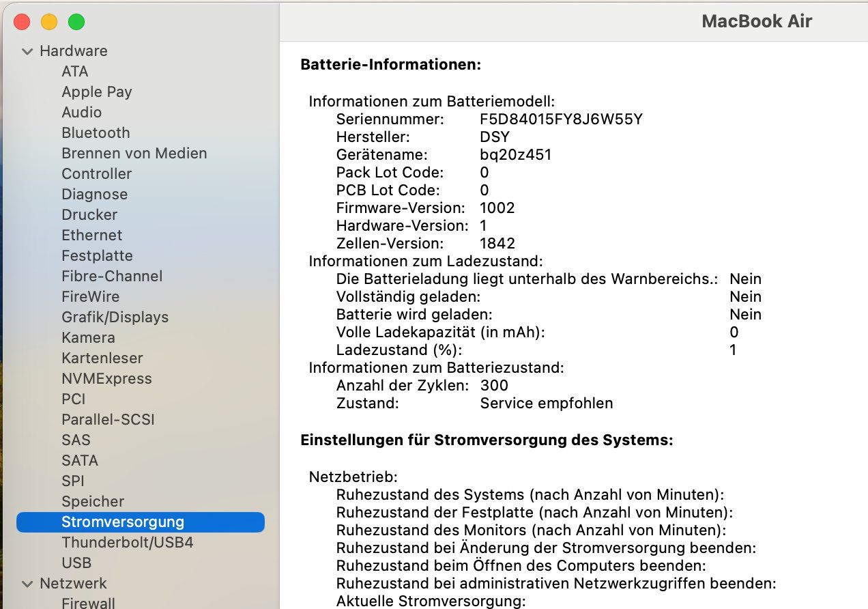The width and height of the screenshot is (868, 609).
Task: Click the Netzwerk category label
Action: point(74,584)
